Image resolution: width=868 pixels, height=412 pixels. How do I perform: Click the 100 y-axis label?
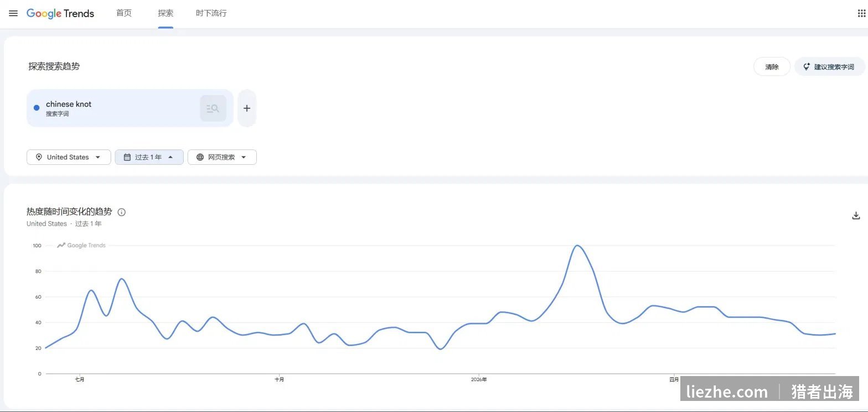(x=37, y=246)
